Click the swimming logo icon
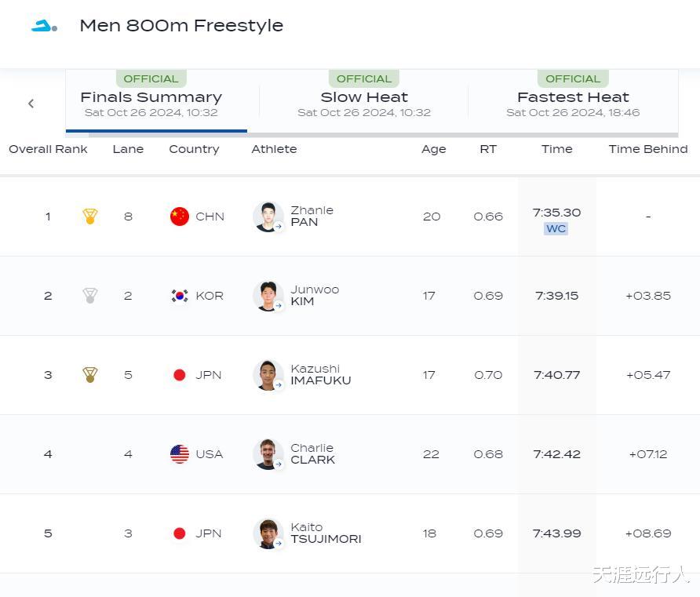The height and width of the screenshot is (597, 700). (x=44, y=26)
